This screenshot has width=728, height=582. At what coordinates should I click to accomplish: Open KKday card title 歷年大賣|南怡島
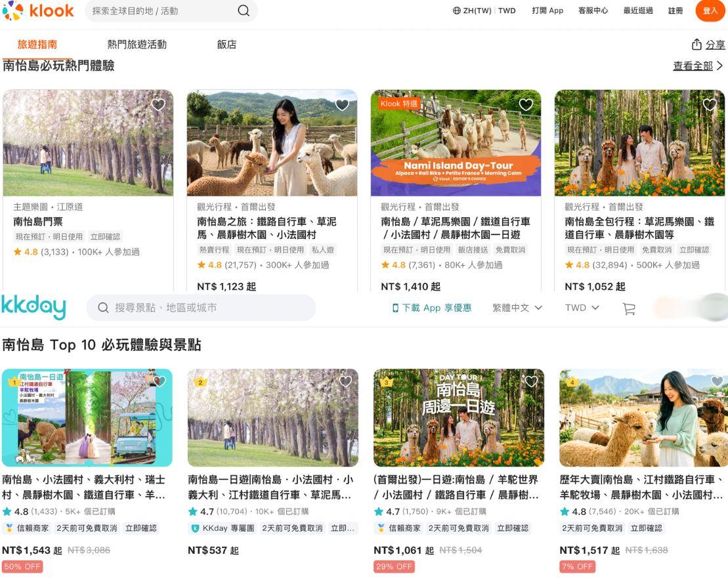(x=641, y=487)
